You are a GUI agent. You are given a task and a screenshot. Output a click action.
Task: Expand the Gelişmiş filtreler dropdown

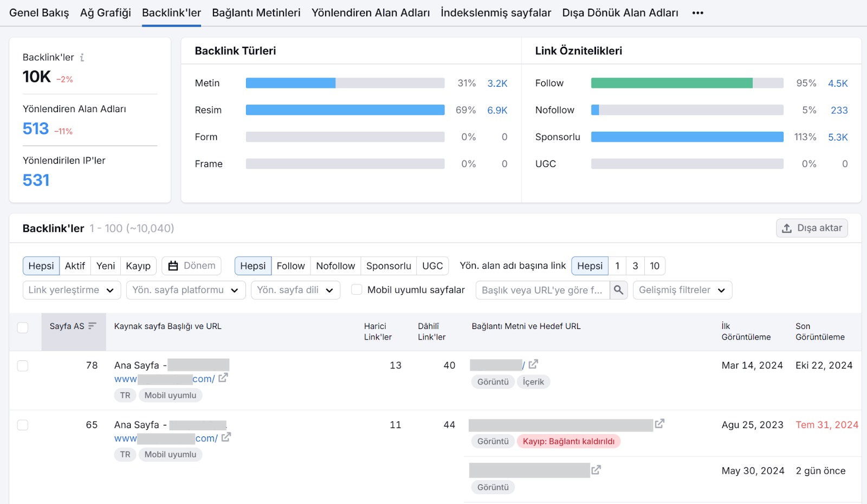point(682,290)
